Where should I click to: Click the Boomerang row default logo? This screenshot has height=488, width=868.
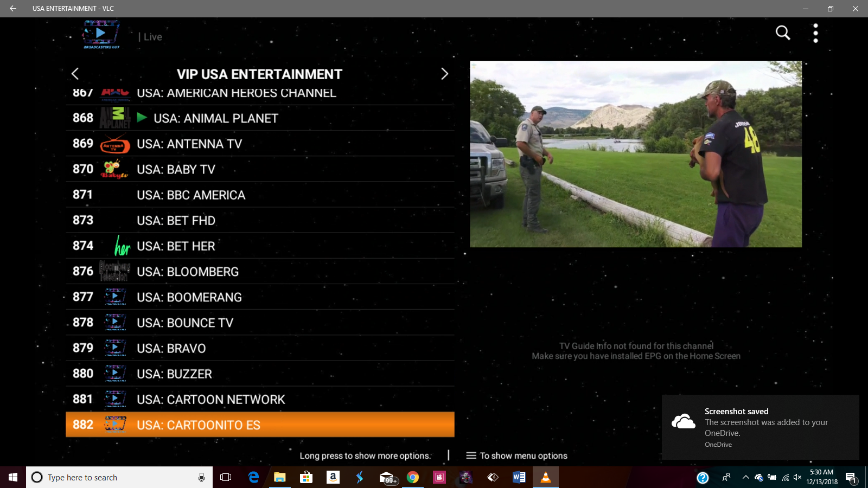click(x=115, y=297)
